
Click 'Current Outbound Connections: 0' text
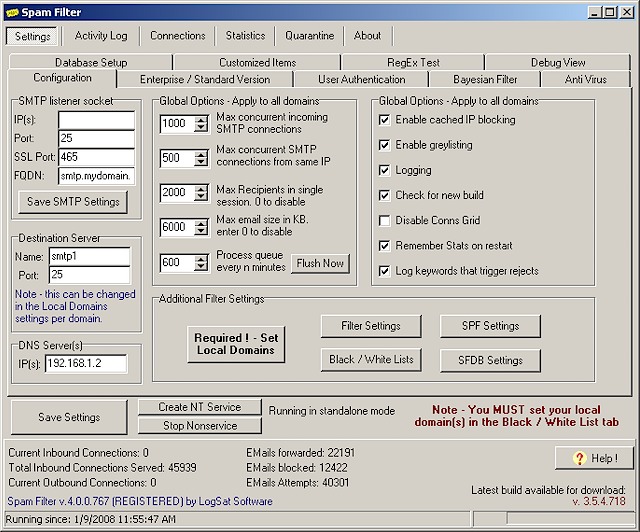coord(82,483)
